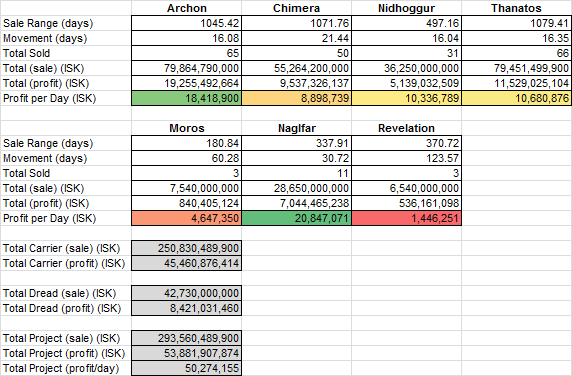Viewport: 572px width, 376px height.
Task: Select Chimera total sale 55,264,200,000
Action: pyautogui.click(x=296, y=68)
